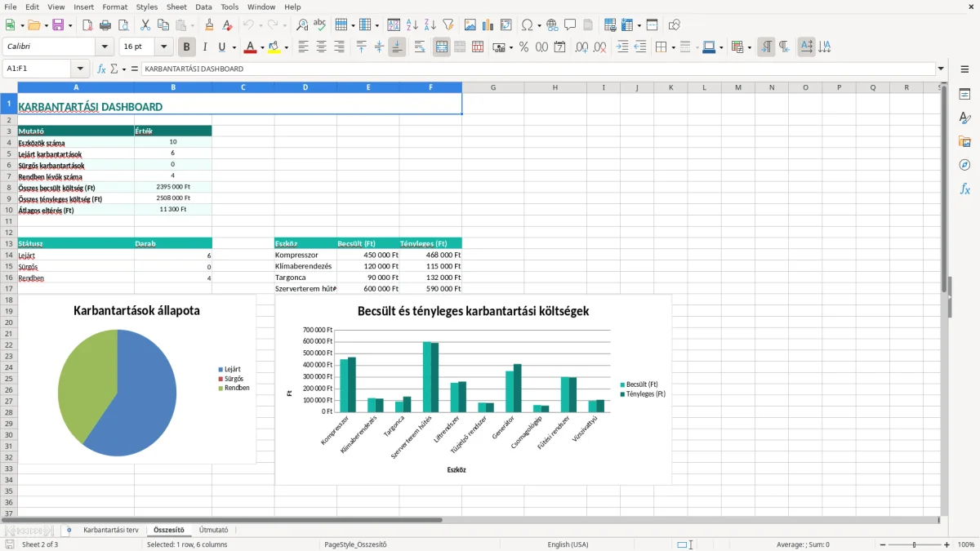This screenshot has width=980, height=551.
Task: Apply the red font color swatch
Action: (250, 47)
